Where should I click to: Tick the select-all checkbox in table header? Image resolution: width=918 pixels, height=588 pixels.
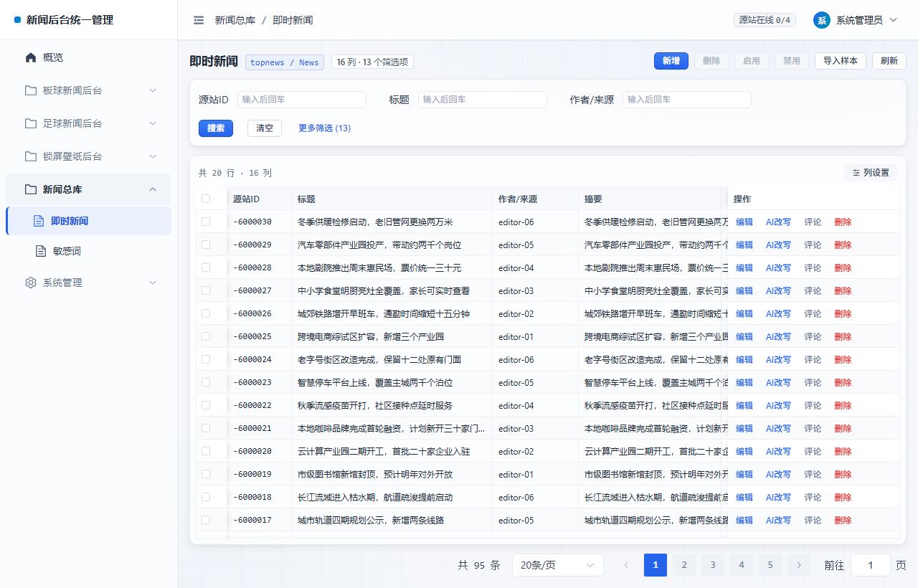206,199
